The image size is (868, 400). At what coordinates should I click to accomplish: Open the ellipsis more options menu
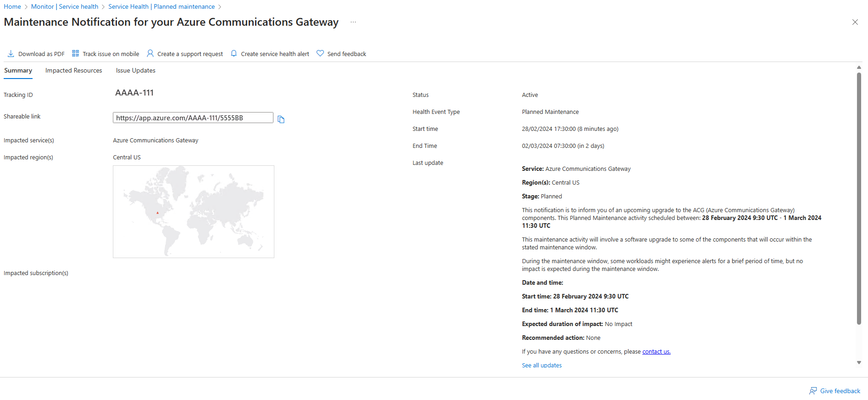pyautogui.click(x=353, y=22)
